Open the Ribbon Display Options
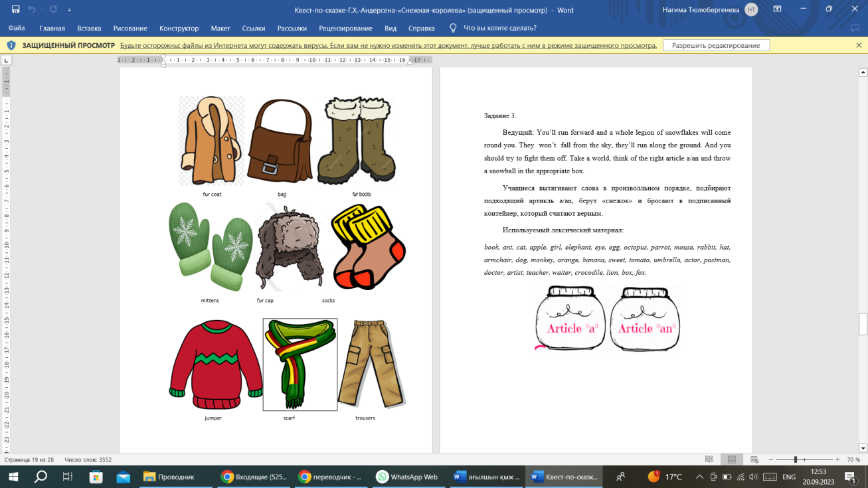This screenshot has height=488, width=868. (x=777, y=10)
